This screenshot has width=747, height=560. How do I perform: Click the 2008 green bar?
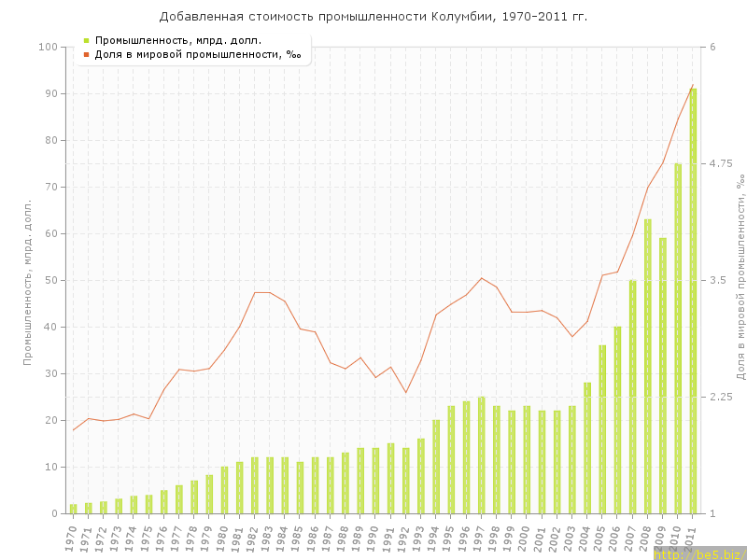648,366
